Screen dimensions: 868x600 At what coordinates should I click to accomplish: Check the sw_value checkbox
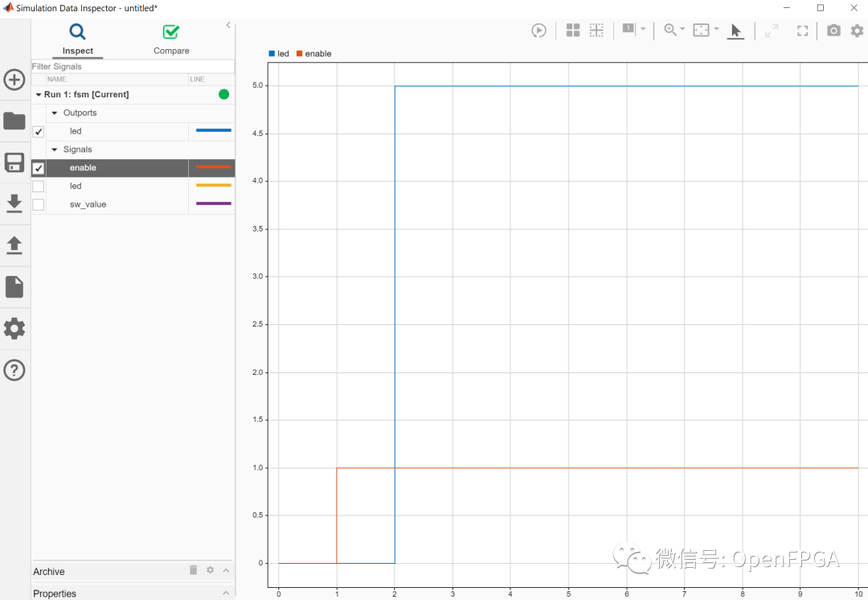click(x=39, y=204)
